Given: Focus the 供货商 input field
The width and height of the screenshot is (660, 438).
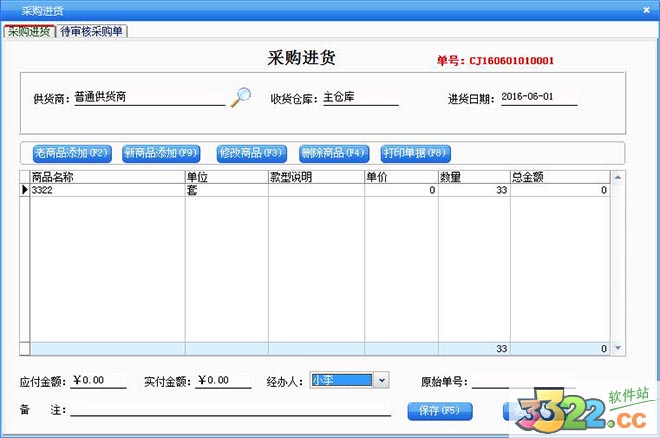Looking at the screenshot, I should pyautogui.click(x=150, y=98).
